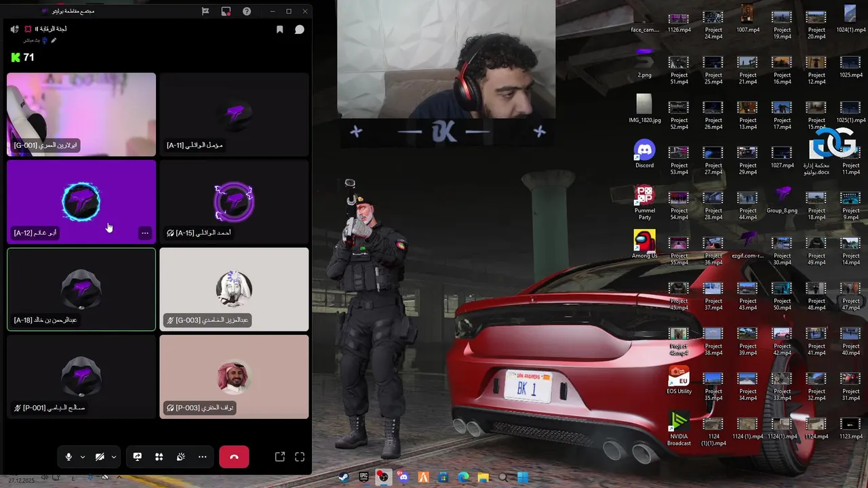Select IMG_1820.jpg desktop file
This screenshot has height=488, width=868.
pyautogui.click(x=644, y=108)
